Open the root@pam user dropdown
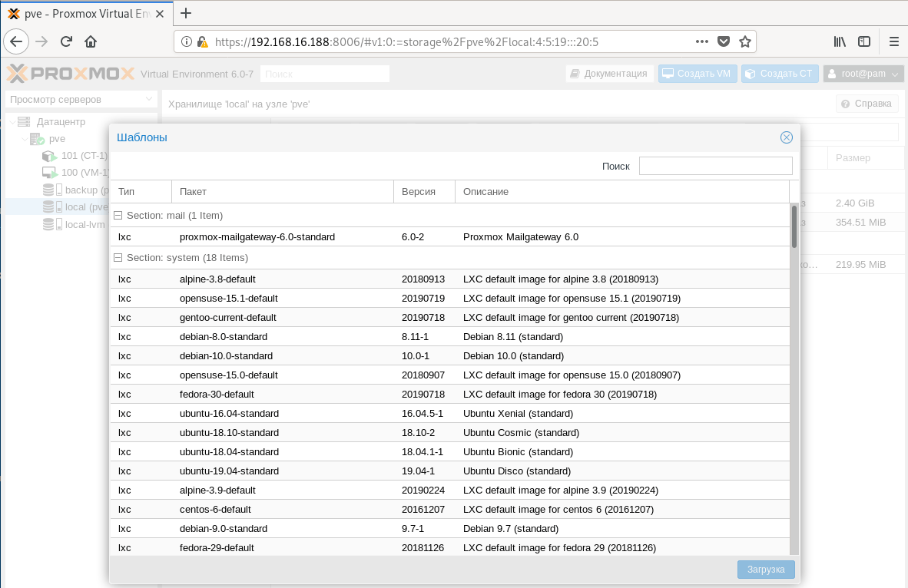The height and width of the screenshot is (588, 908). pyautogui.click(x=863, y=74)
